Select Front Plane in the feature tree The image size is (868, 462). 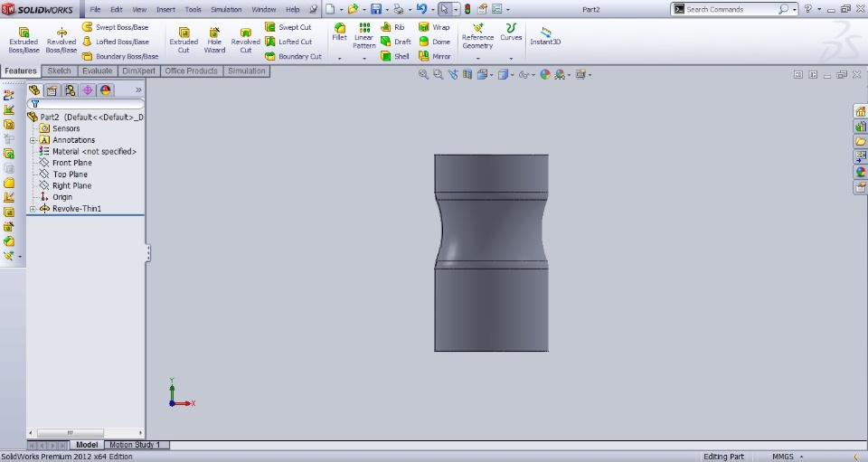coord(71,163)
